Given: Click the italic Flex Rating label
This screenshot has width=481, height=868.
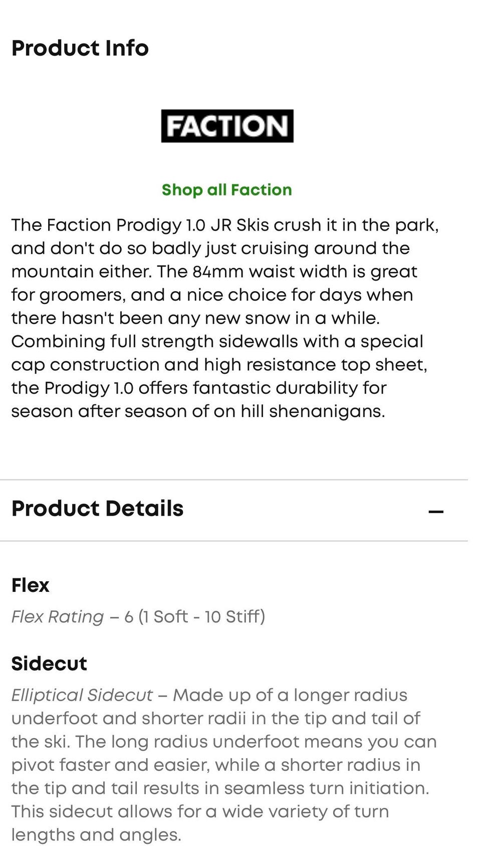Looking at the screenshot, I should pyautogui.click(x=58, y=616).
